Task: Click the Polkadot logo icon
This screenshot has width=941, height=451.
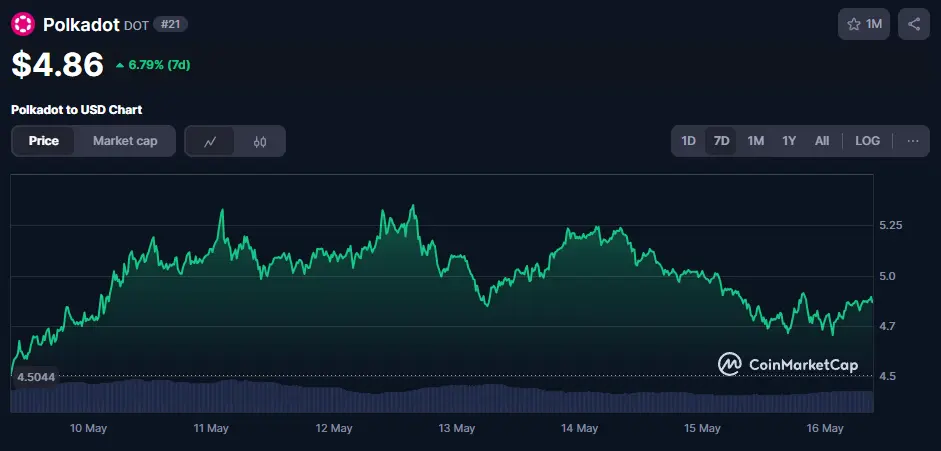Action: tap(23, 25)
